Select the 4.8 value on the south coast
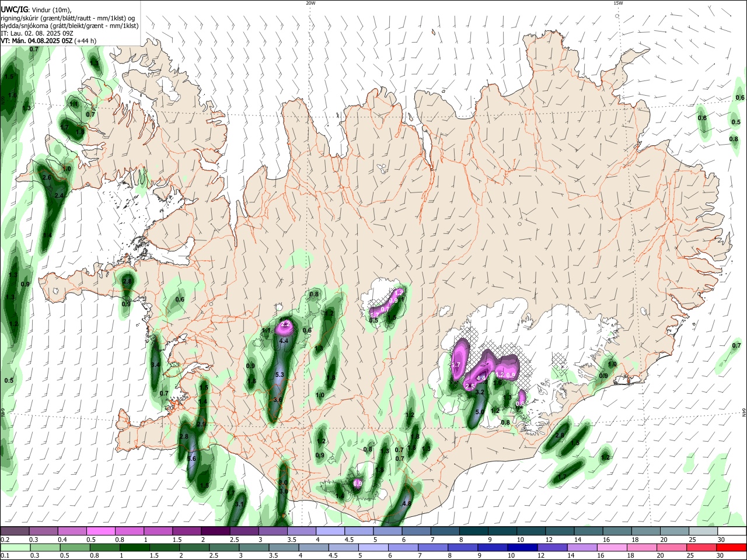Viewport: 747px width, 560px height. click(407, 503)
